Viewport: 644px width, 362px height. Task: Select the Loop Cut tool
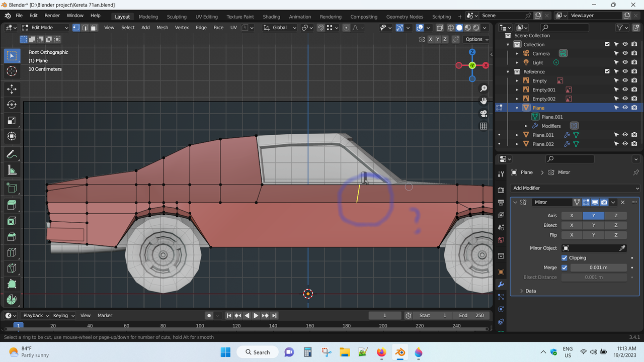coord(12,252)
